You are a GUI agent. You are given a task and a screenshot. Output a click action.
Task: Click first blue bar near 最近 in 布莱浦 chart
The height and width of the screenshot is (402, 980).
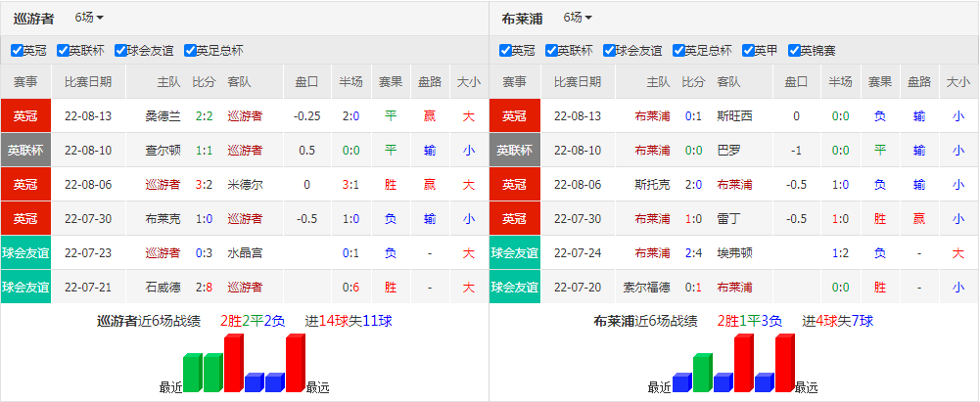pyautogui.click(x=682, y=382)
